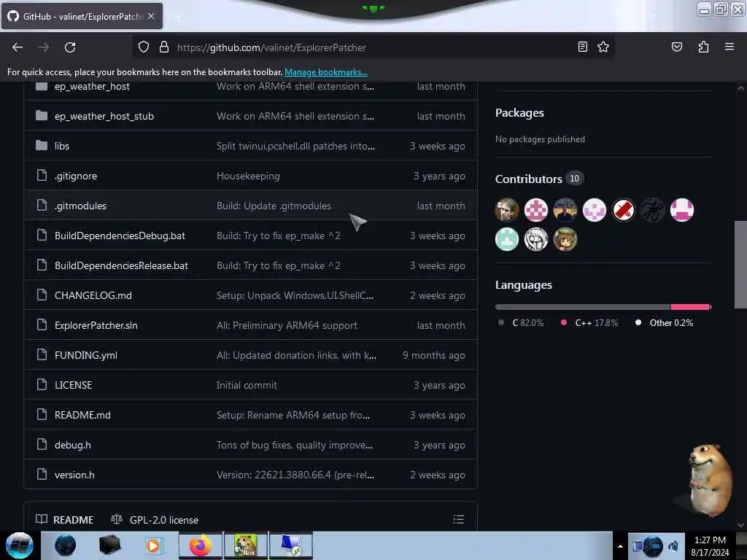Open the .gitignore file
Image resolution: width=747 pixels, height=560 pixels.
[76, 176]
